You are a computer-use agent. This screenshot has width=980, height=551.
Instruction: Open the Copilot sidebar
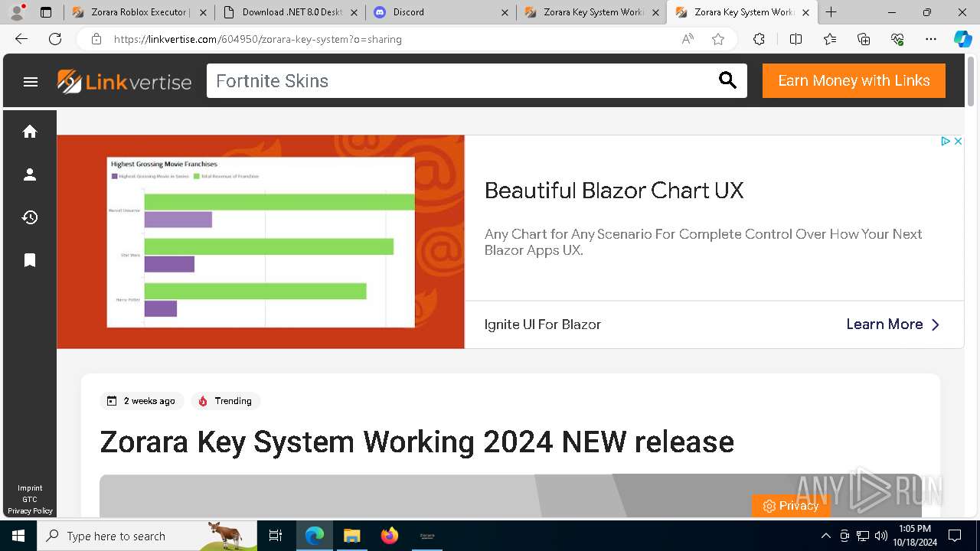962,39
